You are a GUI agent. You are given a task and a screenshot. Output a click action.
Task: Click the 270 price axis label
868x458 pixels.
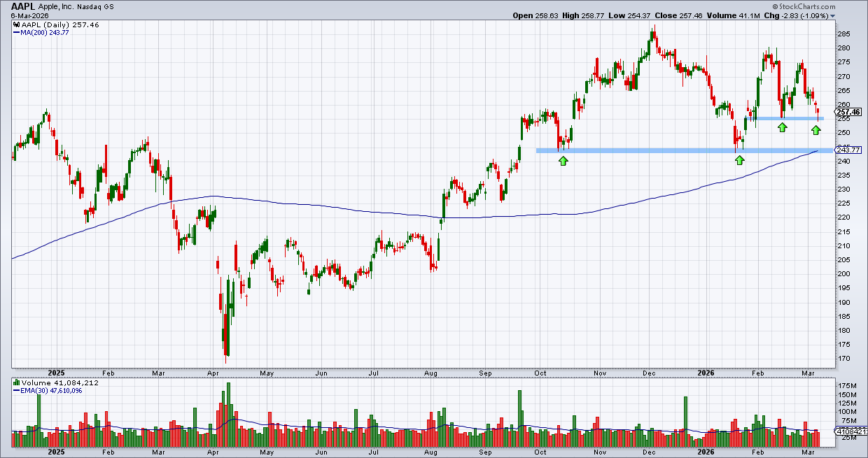[843, 76]
